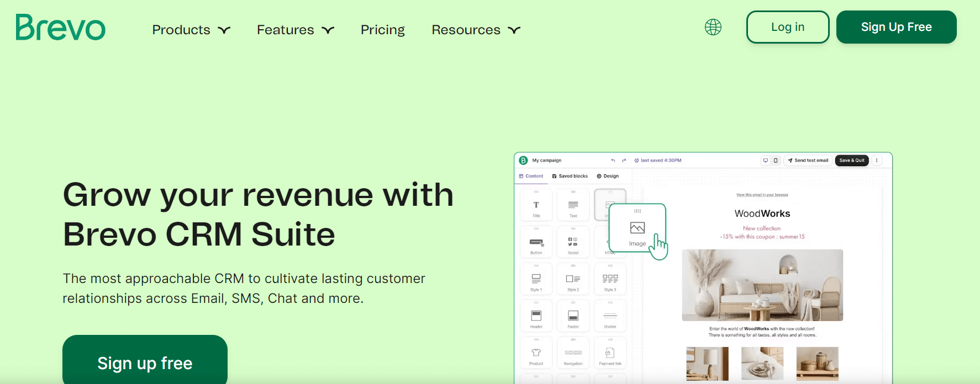Viewport: 980px width, 384px height.
Task: Select the Header block in the editor
Action: click(536, 316)
